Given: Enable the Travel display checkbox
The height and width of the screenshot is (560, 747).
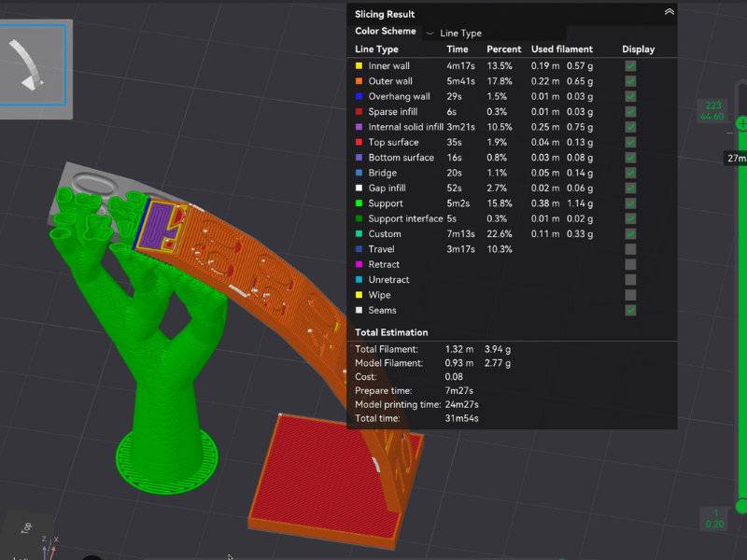Looking at the screenshot, I should coord(630,249).
